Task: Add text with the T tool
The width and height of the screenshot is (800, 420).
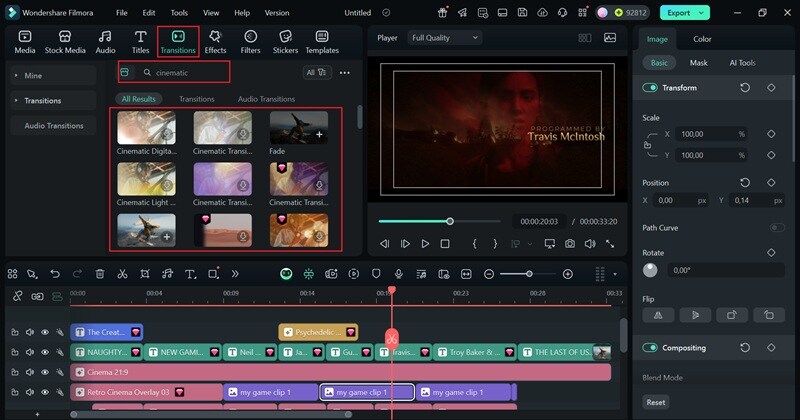Action: click(x=190, y=274)
